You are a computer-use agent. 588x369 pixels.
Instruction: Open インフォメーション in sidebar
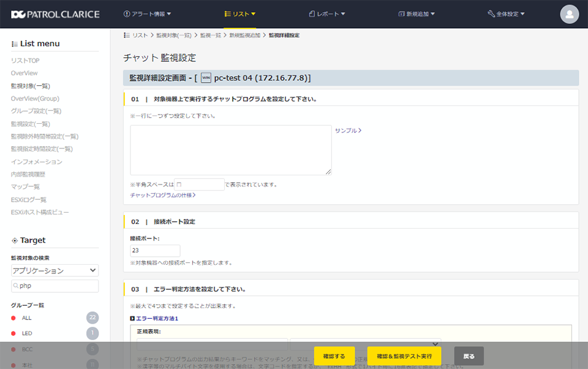pyautogui.click(x=37, y=162)
